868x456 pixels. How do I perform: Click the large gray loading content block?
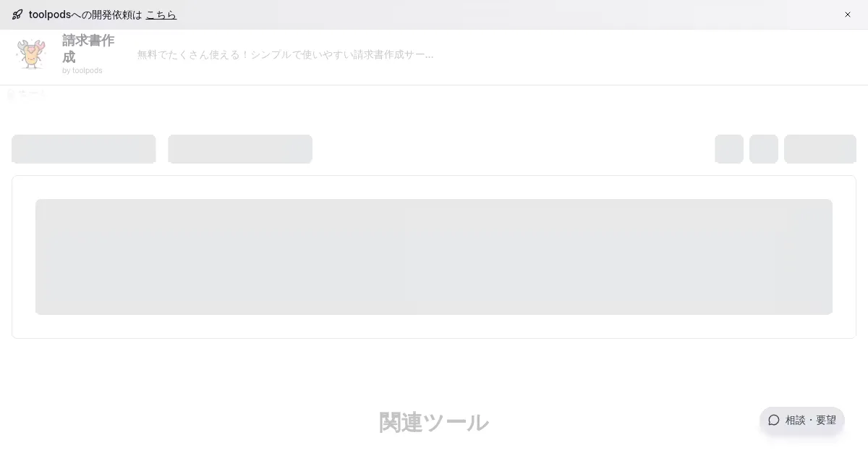(434, 257)
